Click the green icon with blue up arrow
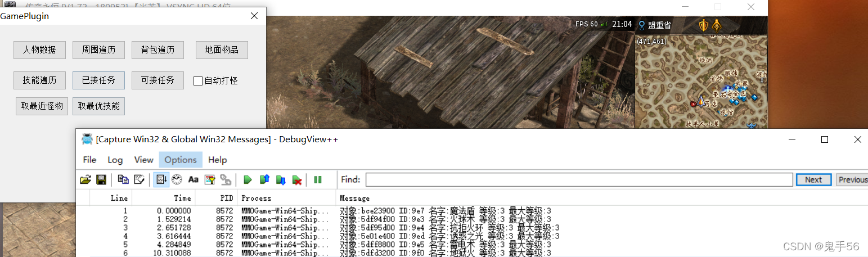868x257 pixels. 264,180
